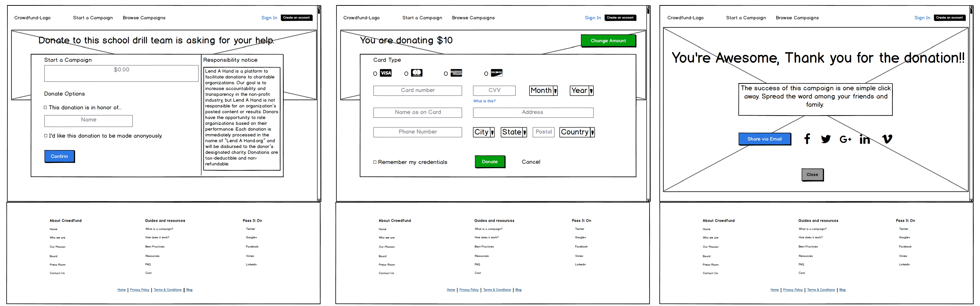Screen dimensions: 980x306
Task: Click the Discover card logo
Action: (x=496, y=73)
